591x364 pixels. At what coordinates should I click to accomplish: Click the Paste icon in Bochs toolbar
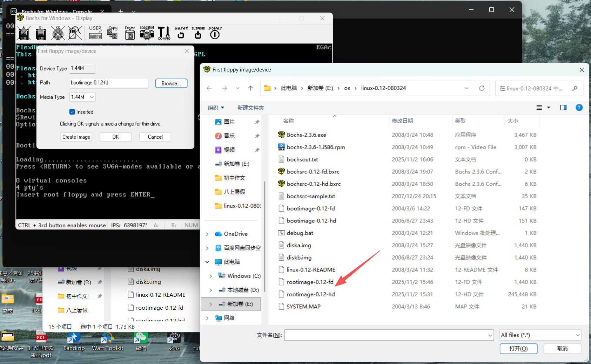pos(130,33)
